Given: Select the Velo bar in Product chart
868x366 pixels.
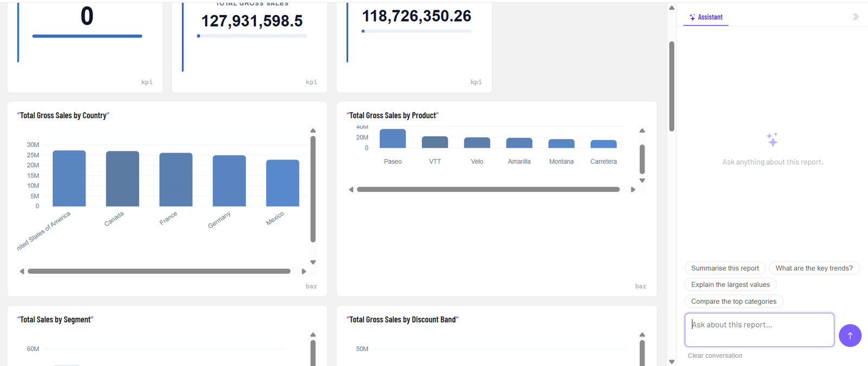Looking at the screenshot, I should 477,143.
